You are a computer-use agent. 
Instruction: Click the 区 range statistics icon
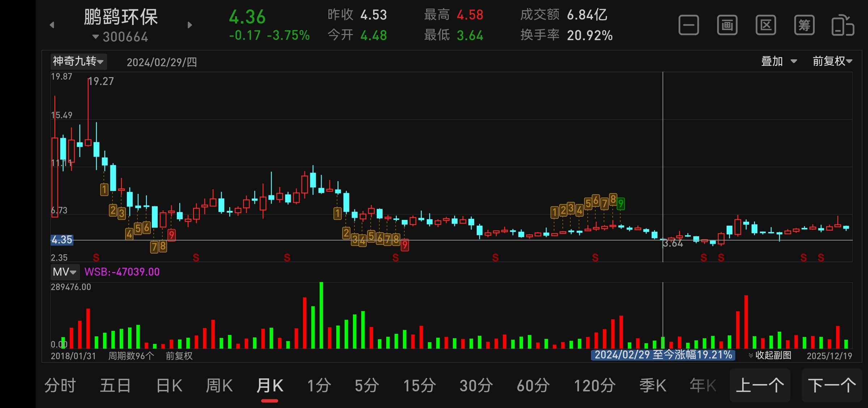click(x=766, y=25)
